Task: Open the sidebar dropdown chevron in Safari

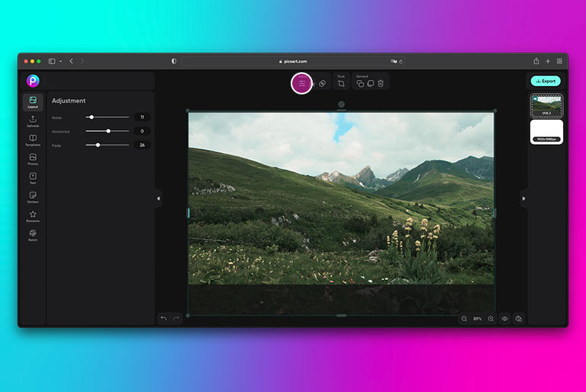Action: [61, 62]
